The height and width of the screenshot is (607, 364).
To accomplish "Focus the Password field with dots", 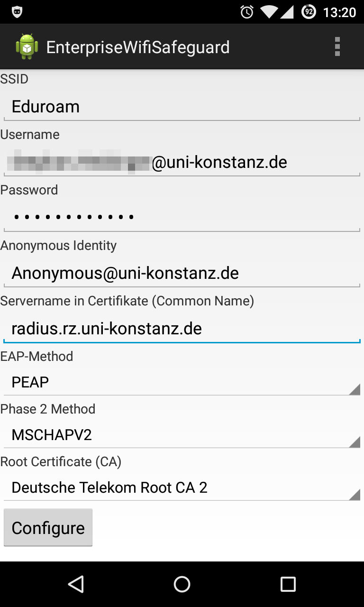I will tap(182, 218).
